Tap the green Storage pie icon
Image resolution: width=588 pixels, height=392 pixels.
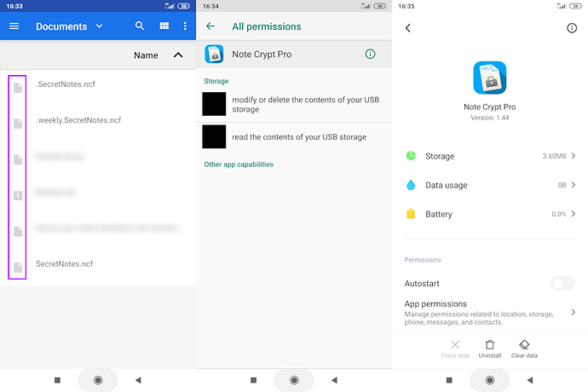tap(411, 156)
